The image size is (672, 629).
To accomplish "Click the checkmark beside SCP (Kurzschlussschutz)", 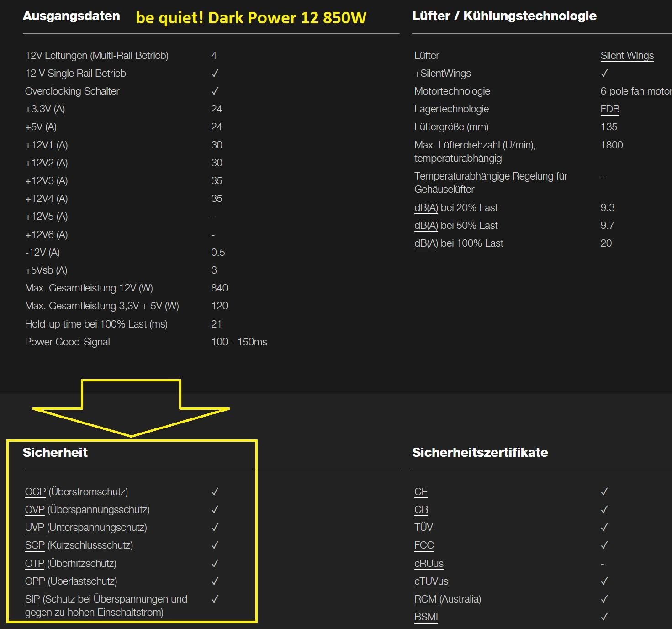I will [x=215, y=545].
